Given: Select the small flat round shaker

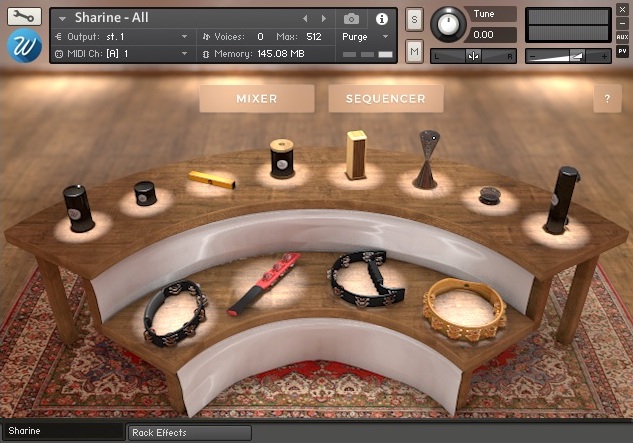Looking at the screenshot, I should tap(490, 196).
